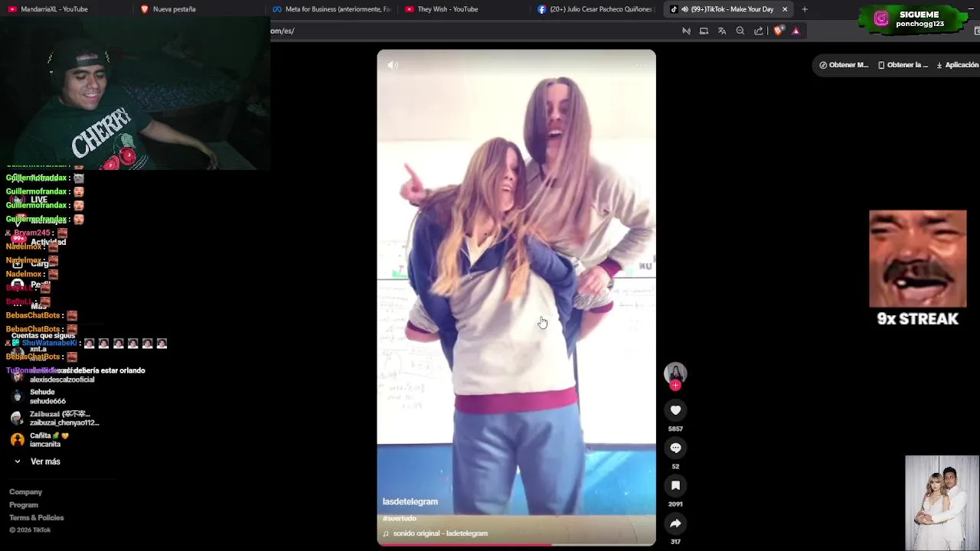Open zoom magnifier icon in address bar
The width and height of the screenshot is (980, 551).
(x=740, y=31)
